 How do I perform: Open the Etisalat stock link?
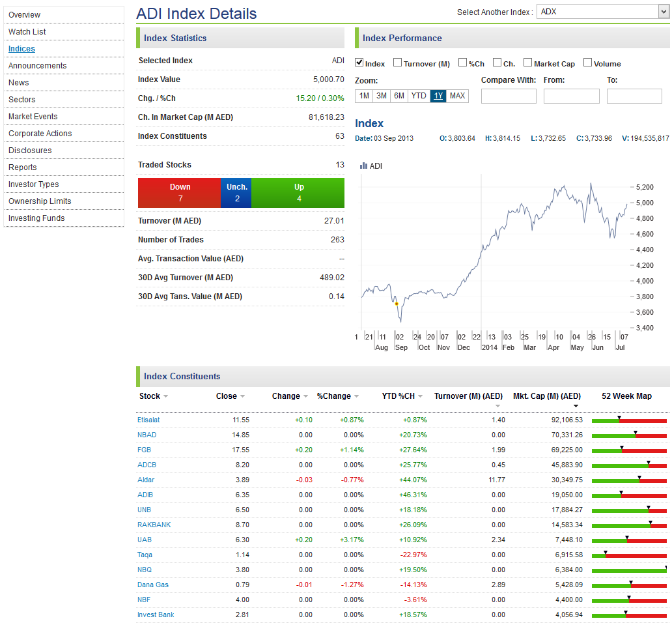(148, 420)
